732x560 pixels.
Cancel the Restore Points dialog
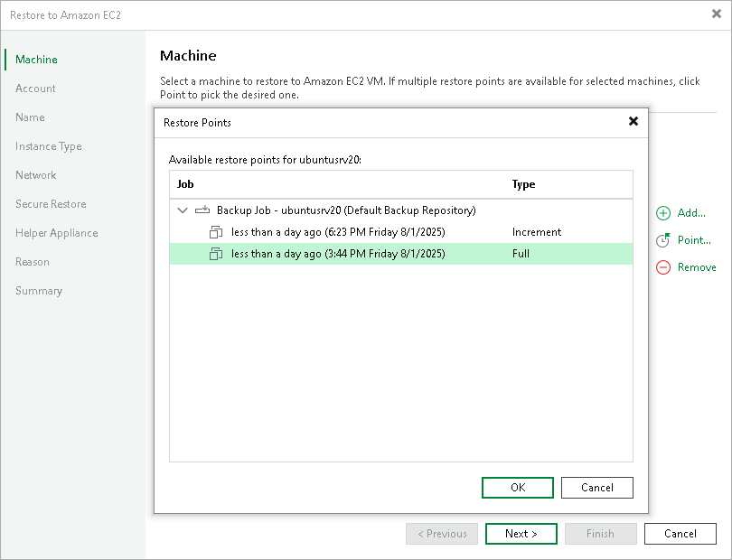[597, 488]
